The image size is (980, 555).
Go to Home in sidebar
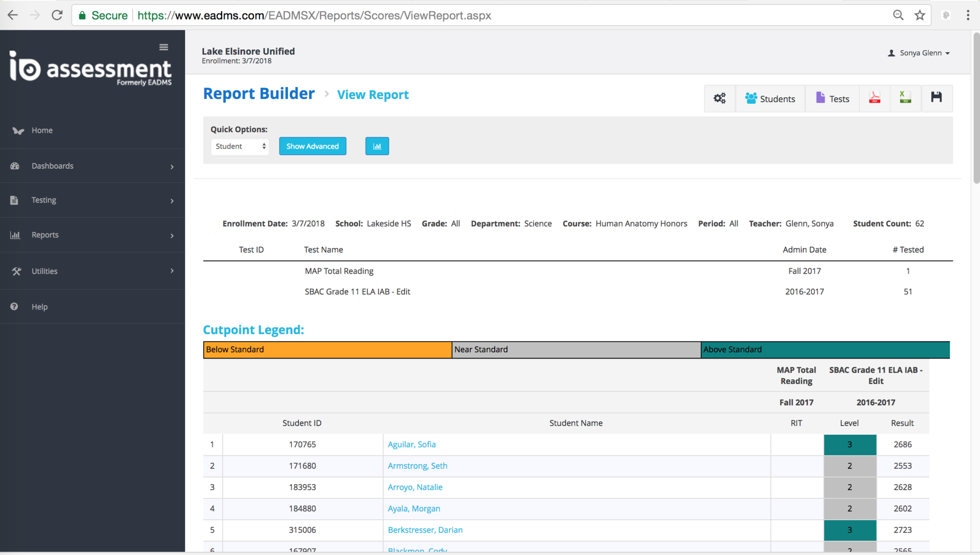(x=42, y=130)
